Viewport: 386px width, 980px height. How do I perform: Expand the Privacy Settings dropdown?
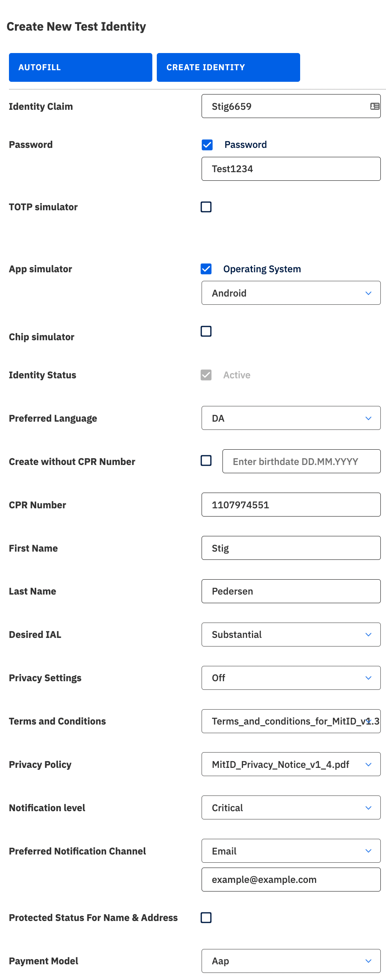290,677
